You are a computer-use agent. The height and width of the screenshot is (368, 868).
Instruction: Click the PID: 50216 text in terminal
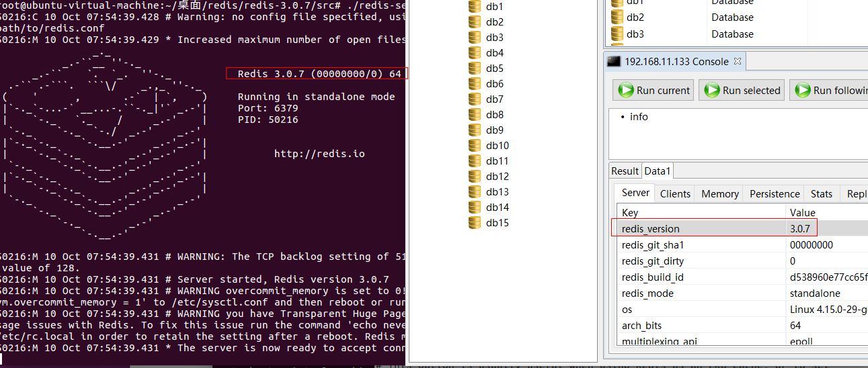(x=268, y=120)
